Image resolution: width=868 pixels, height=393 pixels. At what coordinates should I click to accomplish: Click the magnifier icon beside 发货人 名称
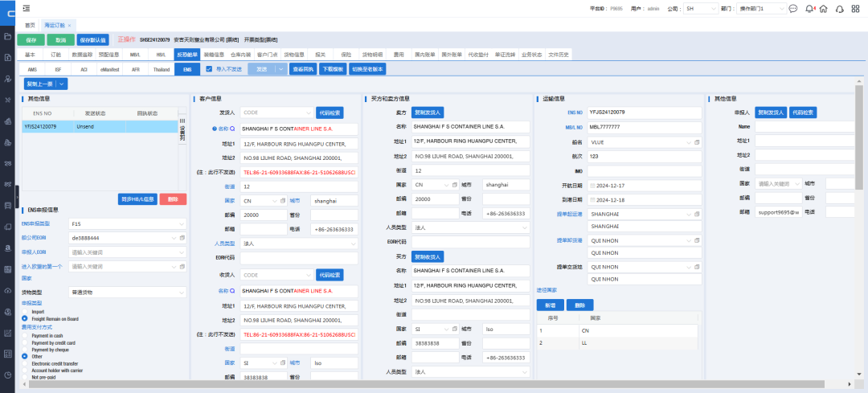(x=232, y=129)
